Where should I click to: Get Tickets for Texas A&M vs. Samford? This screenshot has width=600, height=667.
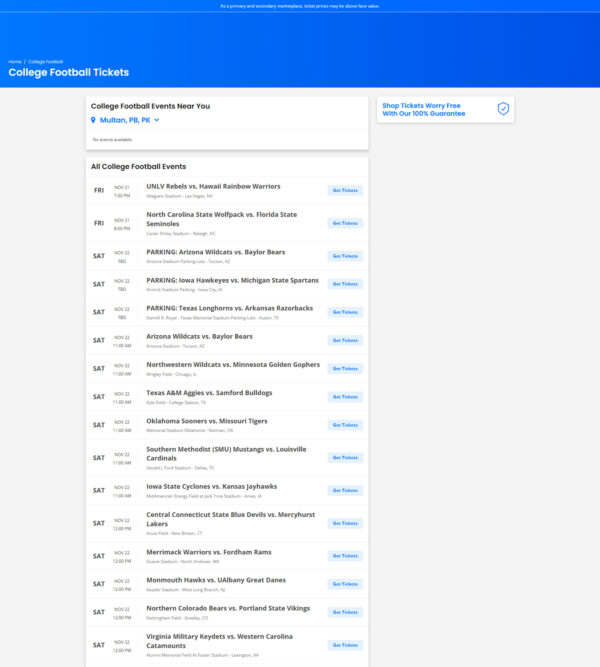[x=345, y=397]
